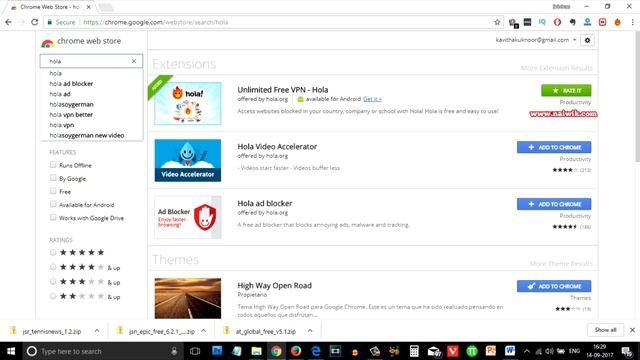
Task: Select two stars & up rating
Action: click(x=53, y=296)
